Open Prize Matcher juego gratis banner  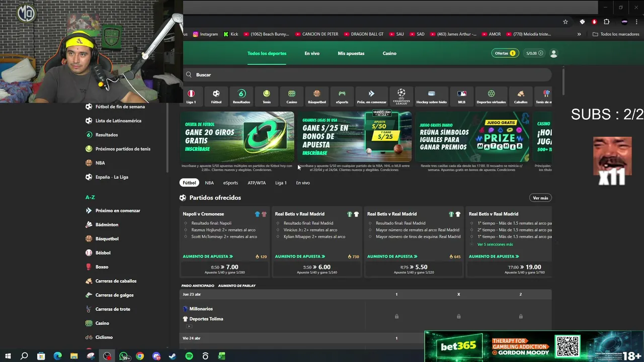pos(472,136)
